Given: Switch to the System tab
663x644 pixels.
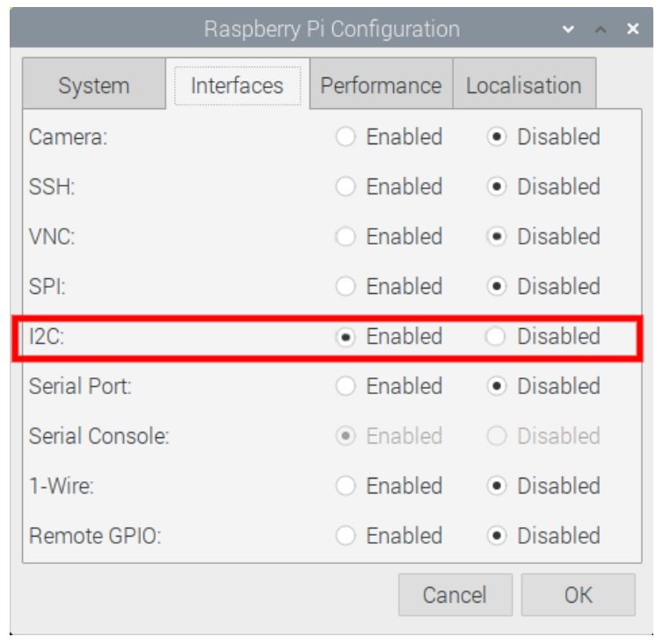Looking at the screenshot, I should coord(94,84).
